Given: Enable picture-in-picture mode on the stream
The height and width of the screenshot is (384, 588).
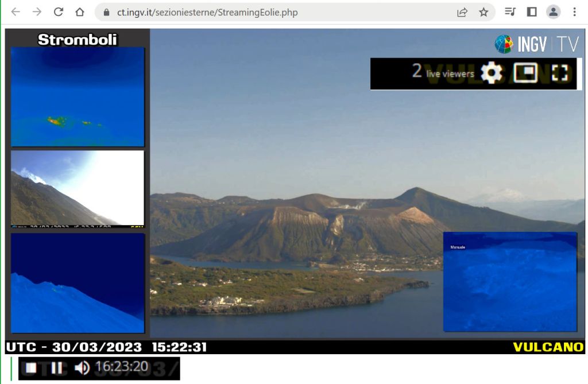Looking at the screenshot, I should click(x=525, y=72).
